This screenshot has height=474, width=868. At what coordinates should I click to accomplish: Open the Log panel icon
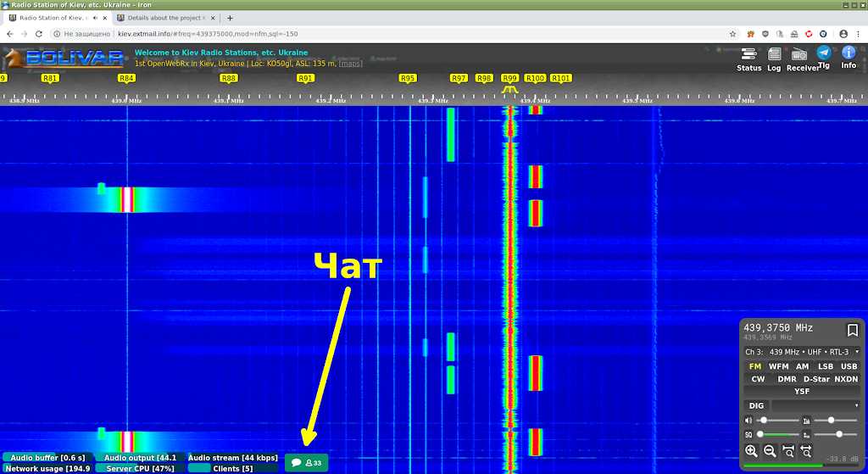tap(774, 58)
